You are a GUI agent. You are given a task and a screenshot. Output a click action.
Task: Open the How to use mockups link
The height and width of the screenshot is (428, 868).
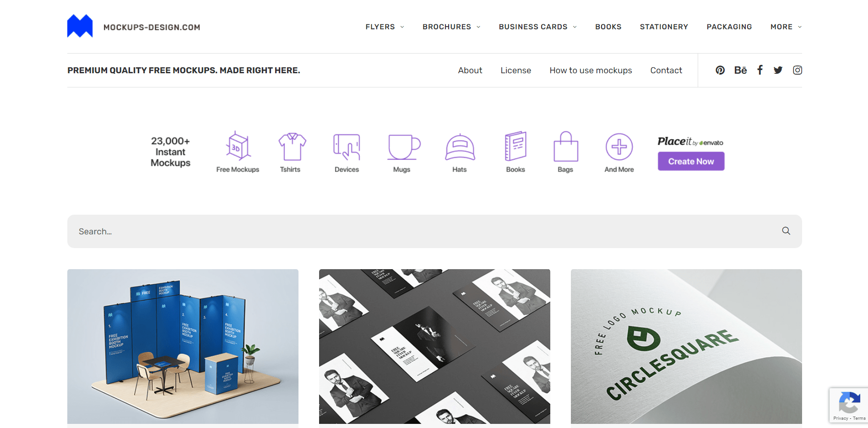590,70
